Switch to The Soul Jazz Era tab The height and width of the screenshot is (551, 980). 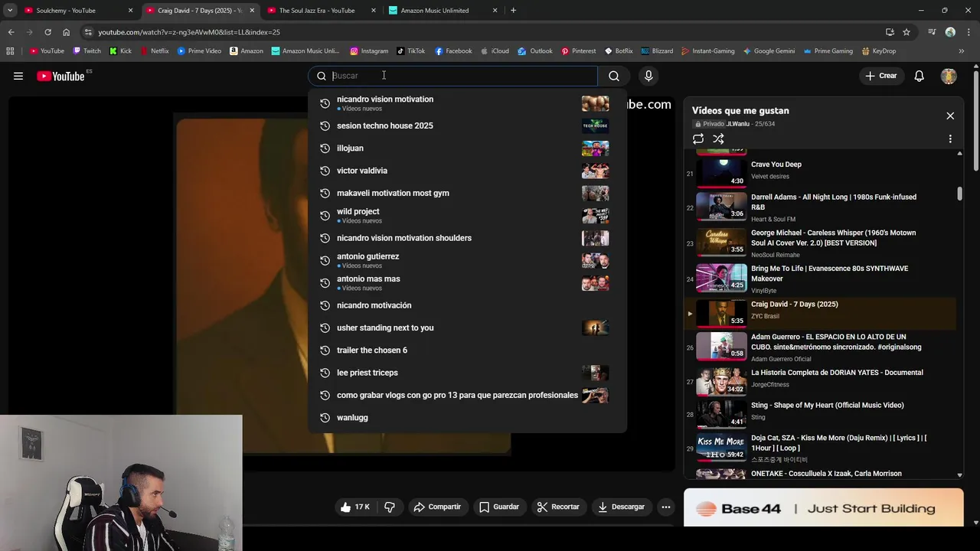point(320,11)
